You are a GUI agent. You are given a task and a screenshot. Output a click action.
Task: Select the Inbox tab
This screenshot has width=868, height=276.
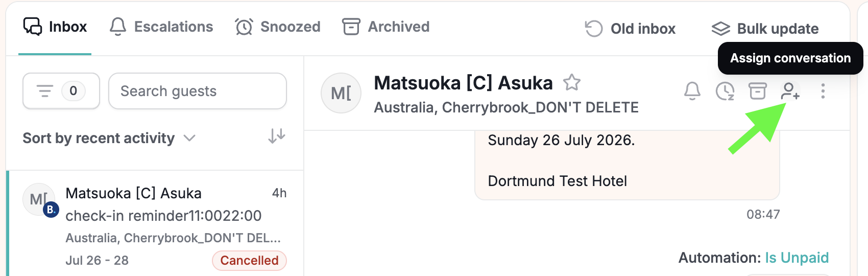tap(55, 27)
